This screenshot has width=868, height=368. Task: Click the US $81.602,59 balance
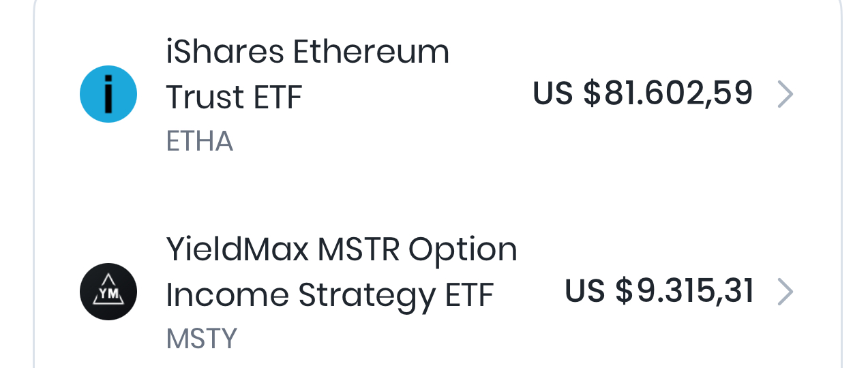coord(642,94)
